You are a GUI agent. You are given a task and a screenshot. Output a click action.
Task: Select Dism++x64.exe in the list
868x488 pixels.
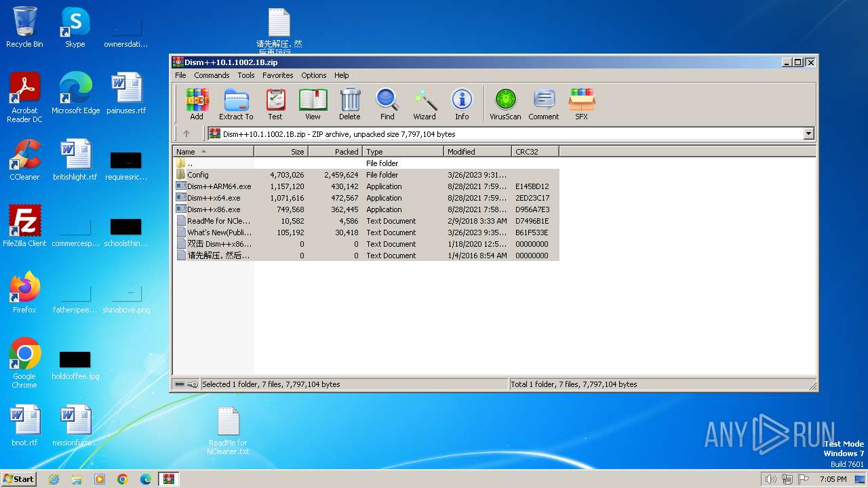pyautogui.click(x=366, y=198)
